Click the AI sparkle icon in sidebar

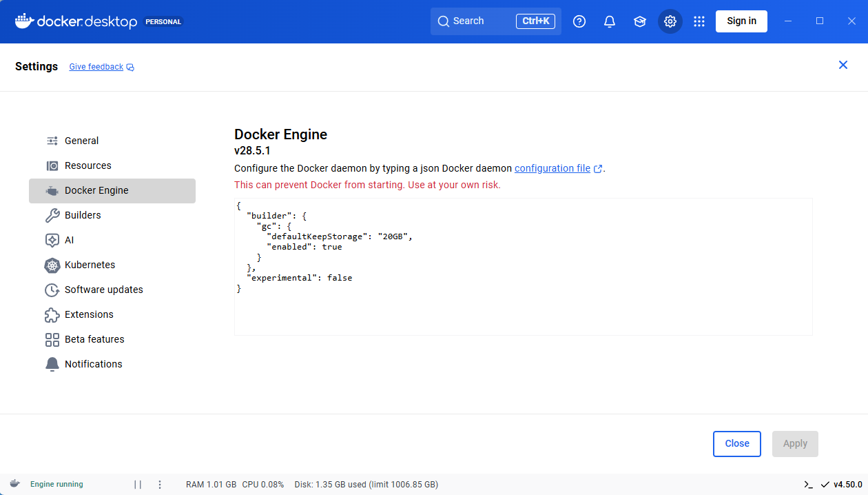[52, 240]
